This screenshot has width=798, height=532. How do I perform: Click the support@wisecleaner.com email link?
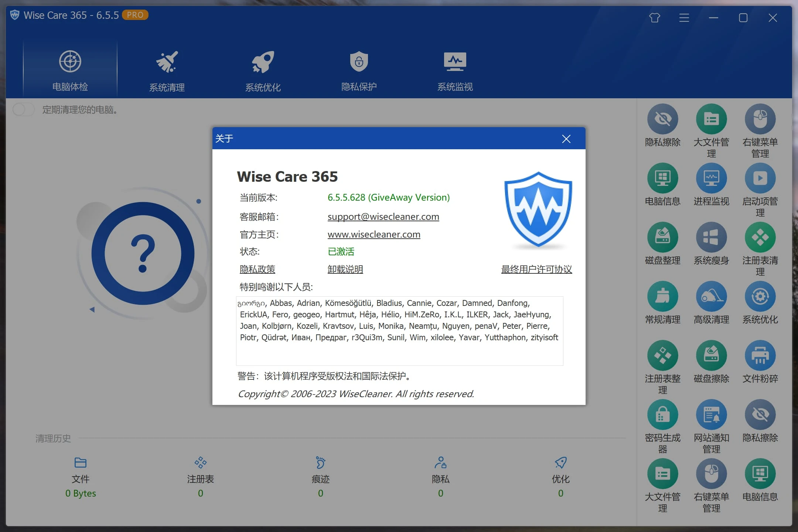[x=383, y=216]
